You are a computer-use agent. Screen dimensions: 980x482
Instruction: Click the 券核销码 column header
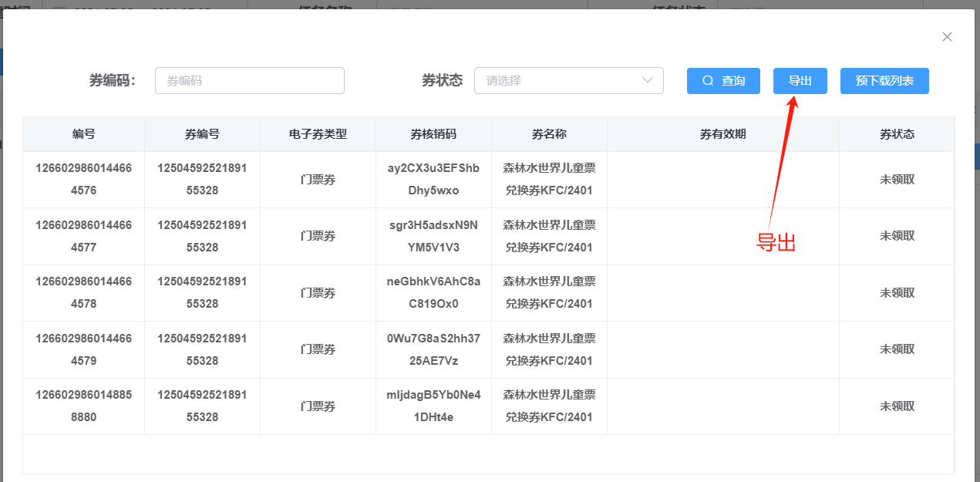pos(433,134)
